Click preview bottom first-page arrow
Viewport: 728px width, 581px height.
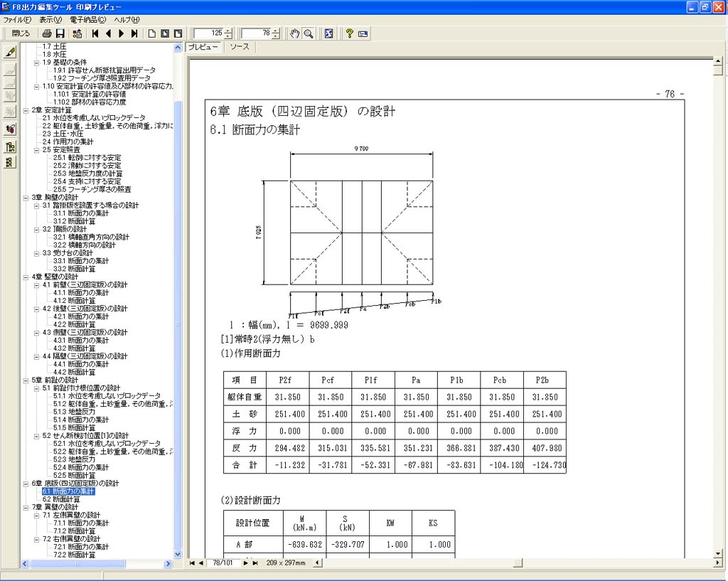(192, 563)
